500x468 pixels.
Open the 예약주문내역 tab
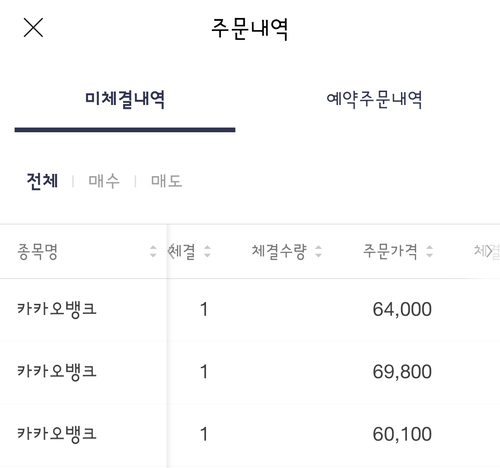coord(374,99)
